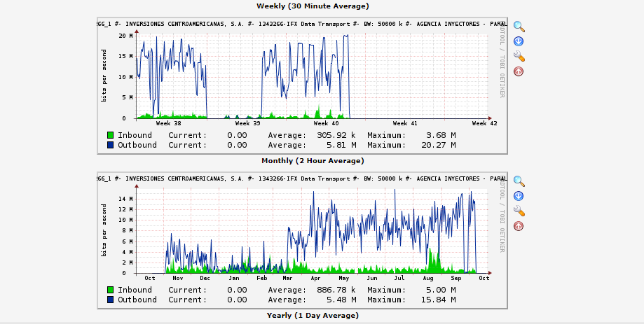644x336 pixels.
Task: Click blue Outbound legend swatch in weekly graph
Action: point(111,145)
